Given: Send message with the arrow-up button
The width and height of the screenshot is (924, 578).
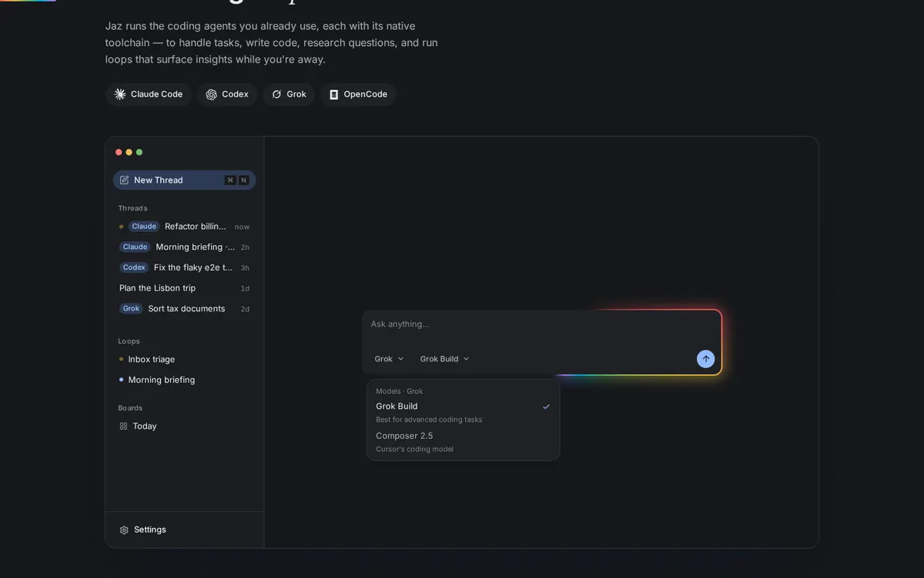Looking at the screenshot, I should pos(705,359).
